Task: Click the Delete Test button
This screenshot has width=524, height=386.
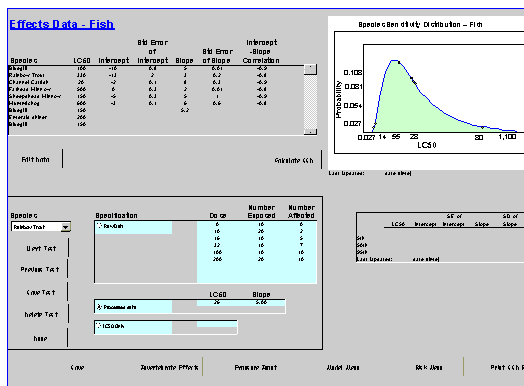Action: point(41,314)
